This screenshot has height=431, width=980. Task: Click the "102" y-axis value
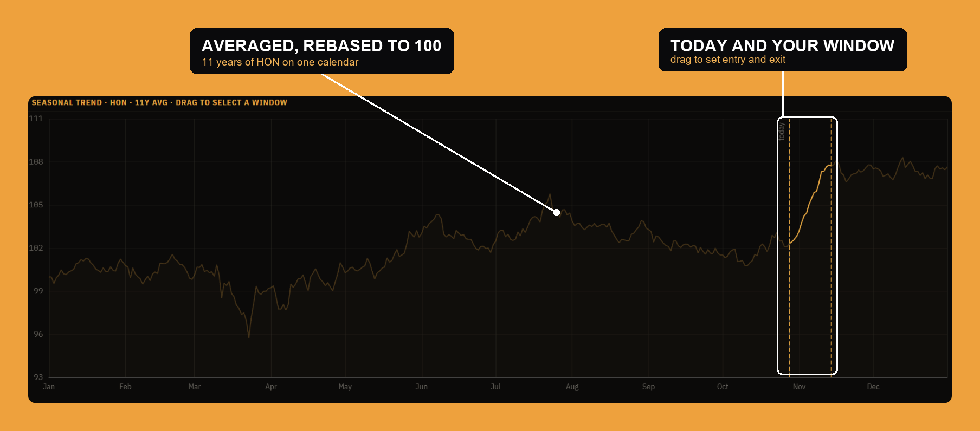(x=36, y=248)
